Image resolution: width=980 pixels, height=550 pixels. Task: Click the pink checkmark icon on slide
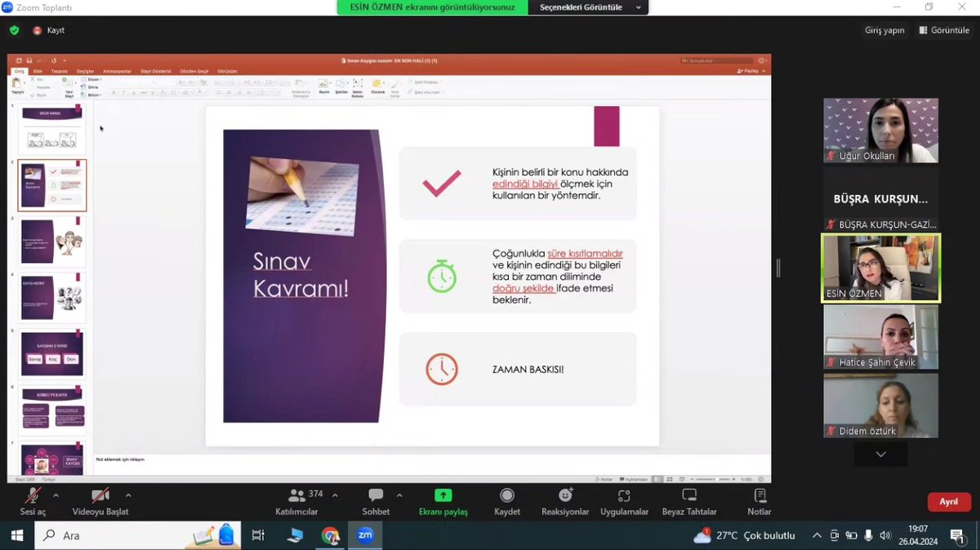442,184
